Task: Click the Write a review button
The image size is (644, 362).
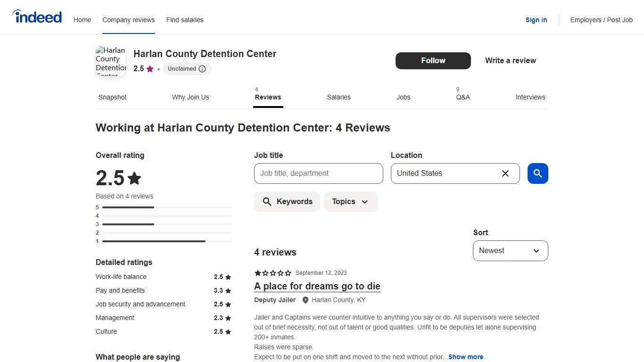Action: pyautogui.click(x=510, y=61)
